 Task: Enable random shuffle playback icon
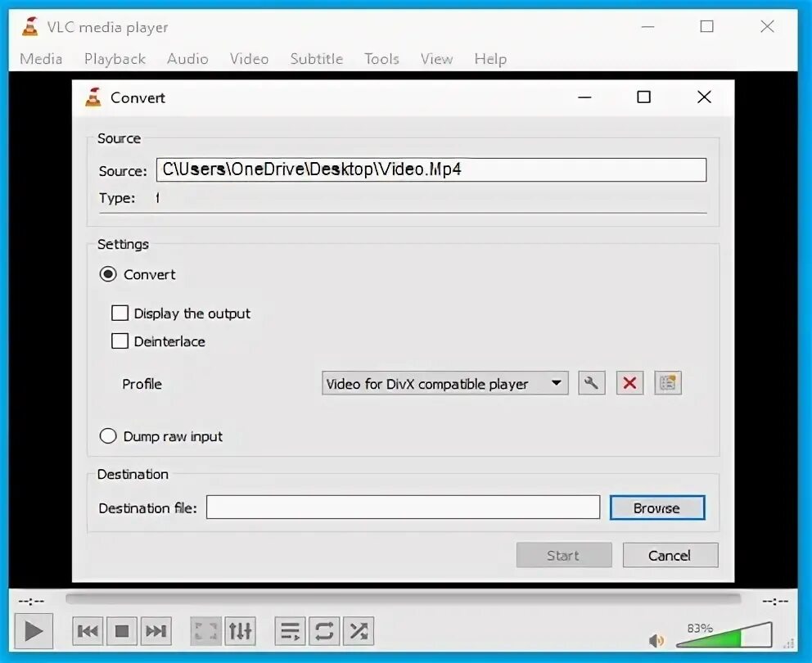359,630
